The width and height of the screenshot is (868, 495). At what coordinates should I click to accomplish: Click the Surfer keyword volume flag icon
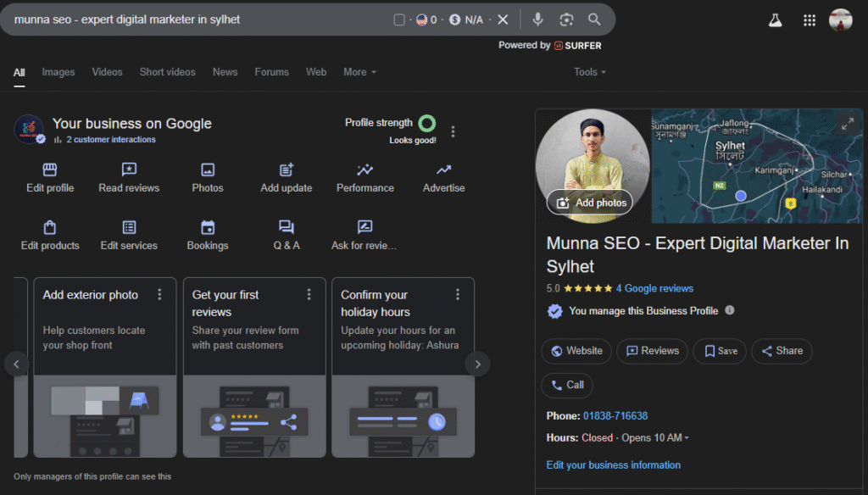[x=422, y=20]
